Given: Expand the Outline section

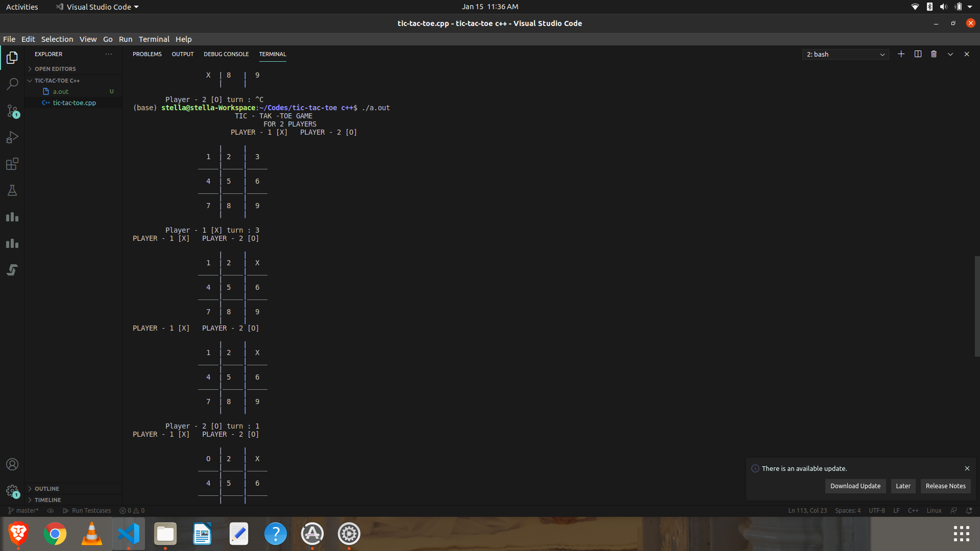Looking at the screenshot, I should click(x=47, y=489).
